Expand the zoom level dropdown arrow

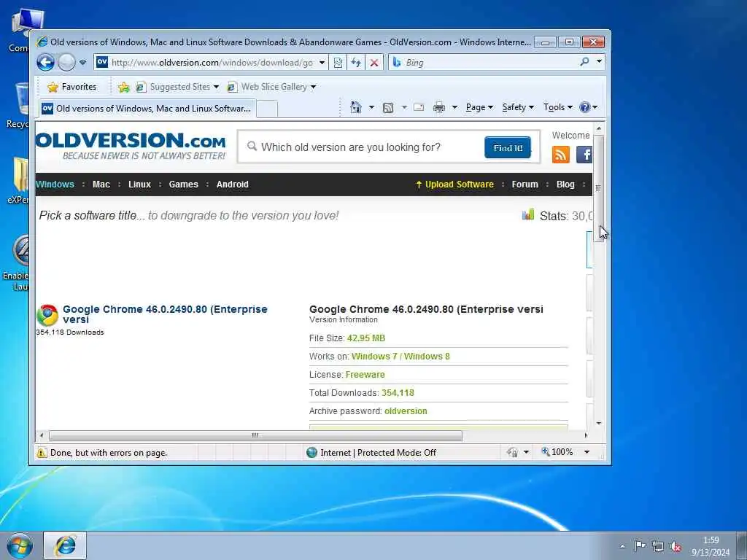[587, 452]
